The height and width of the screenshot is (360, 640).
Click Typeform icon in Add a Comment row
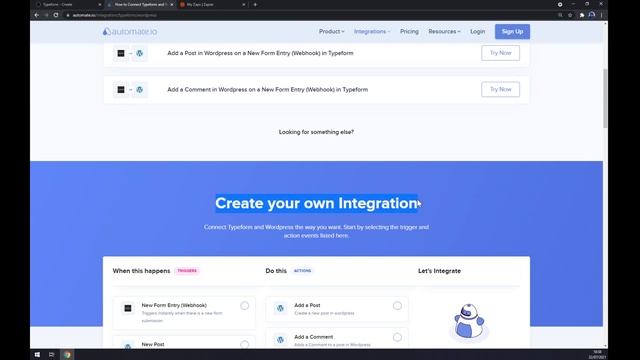[x=121, y=90]
